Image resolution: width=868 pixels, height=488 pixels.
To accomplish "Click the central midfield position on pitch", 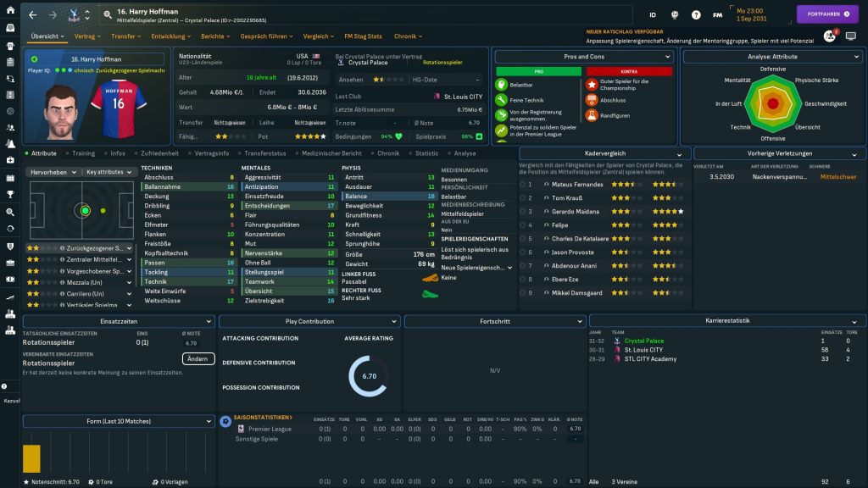I will 85,210.
